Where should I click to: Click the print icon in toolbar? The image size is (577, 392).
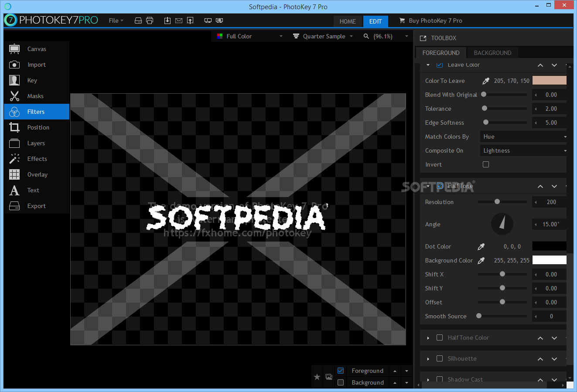coord(150,20)
